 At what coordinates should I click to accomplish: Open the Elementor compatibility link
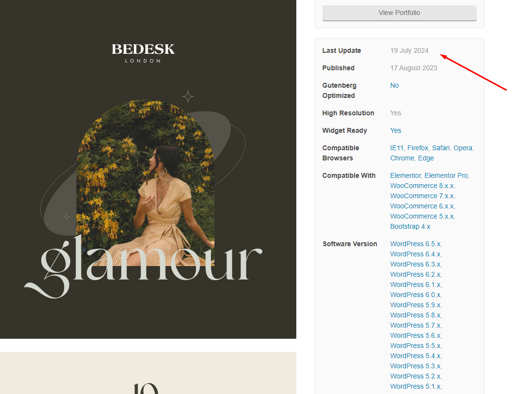pyautogui.click(x=405, y=175)
